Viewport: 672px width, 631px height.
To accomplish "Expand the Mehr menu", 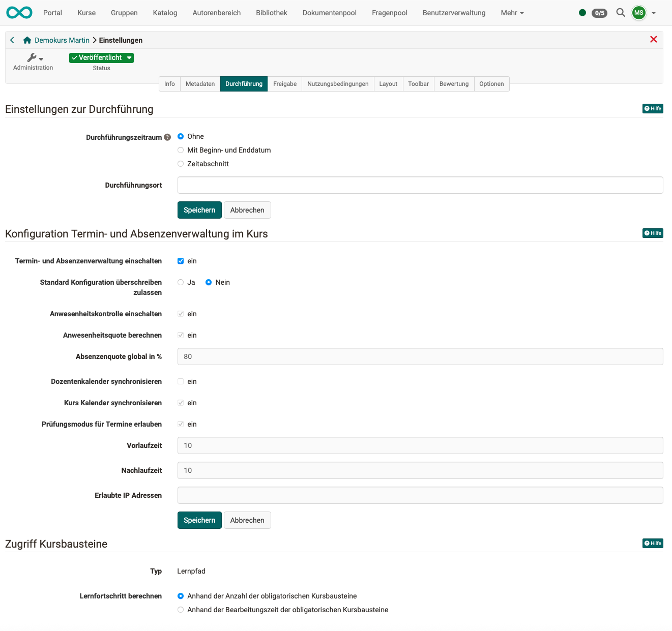I will (512, 13).
